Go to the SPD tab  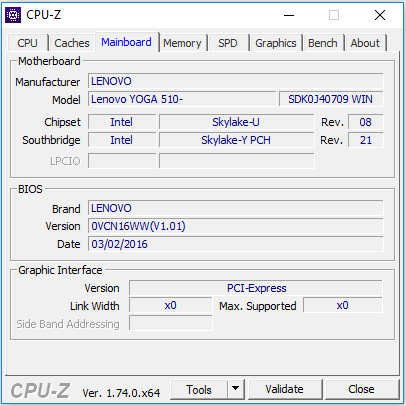[228, 43]
